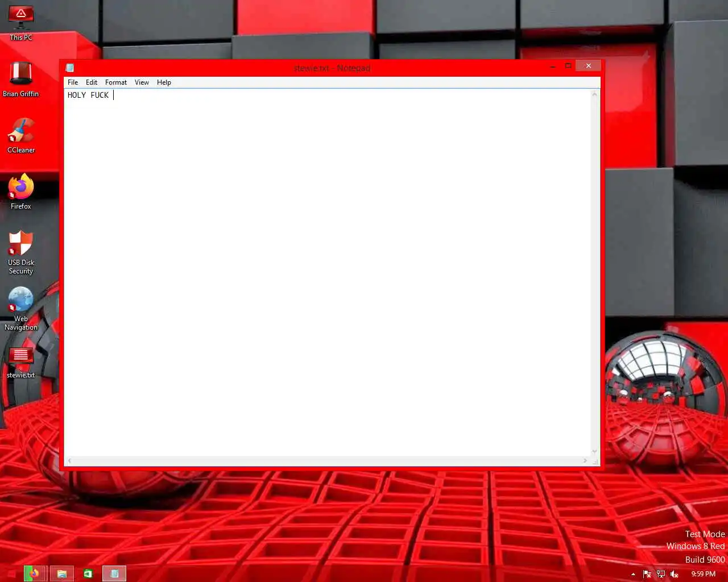Open File Explorer from the taskbar

point(62,573)
